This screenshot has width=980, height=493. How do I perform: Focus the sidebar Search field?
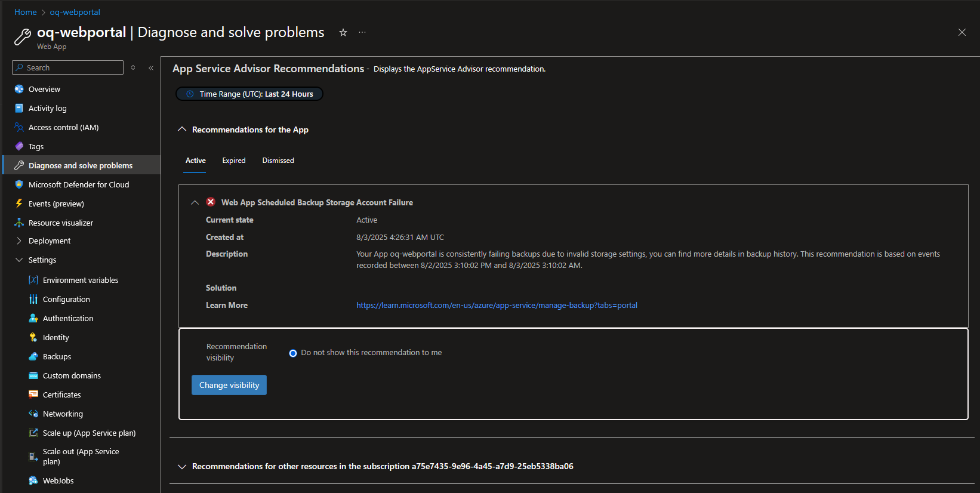(x=67, y=67)
